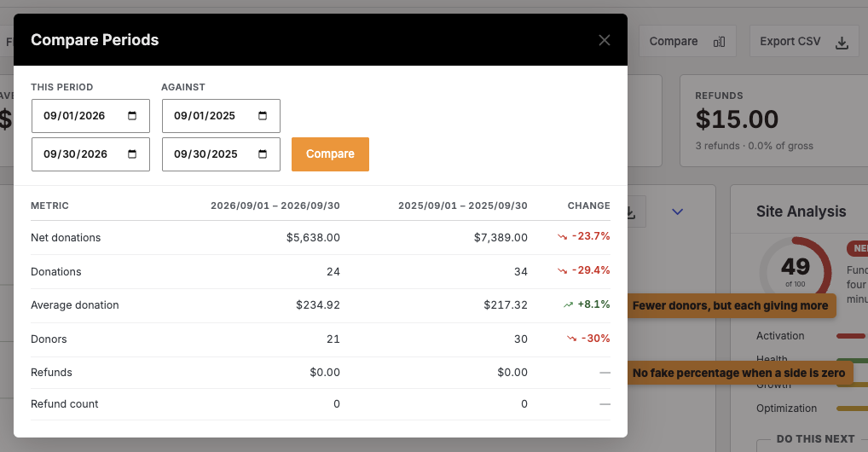This screenshot has width=868, height=452.
Task: Edit the Against end date 09/30/2025
Action: pyautogui.click(x=221, y=154)
